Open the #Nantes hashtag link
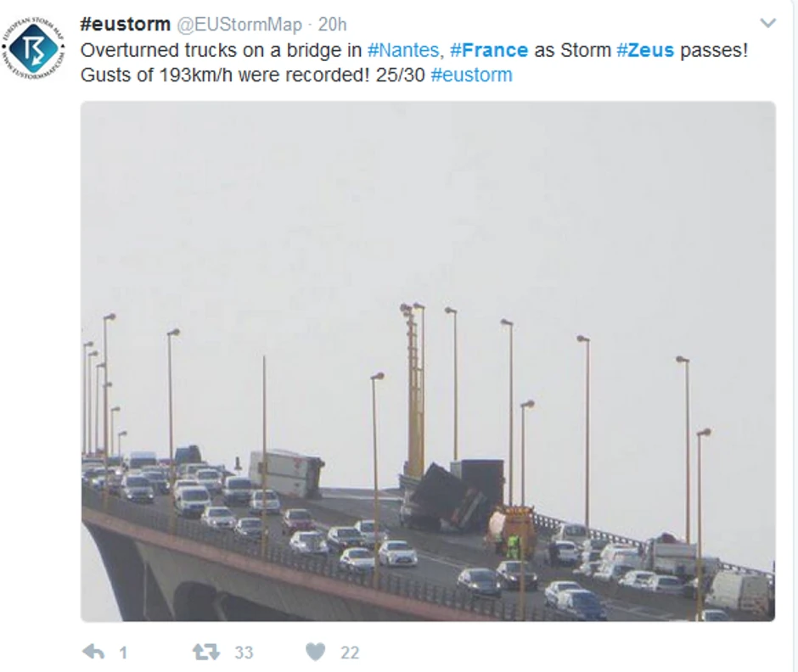This screenshot has width=798, height=672. [403, 50]
